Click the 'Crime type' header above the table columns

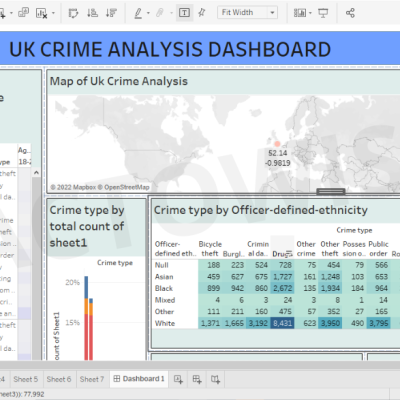[x=354, y=230]
